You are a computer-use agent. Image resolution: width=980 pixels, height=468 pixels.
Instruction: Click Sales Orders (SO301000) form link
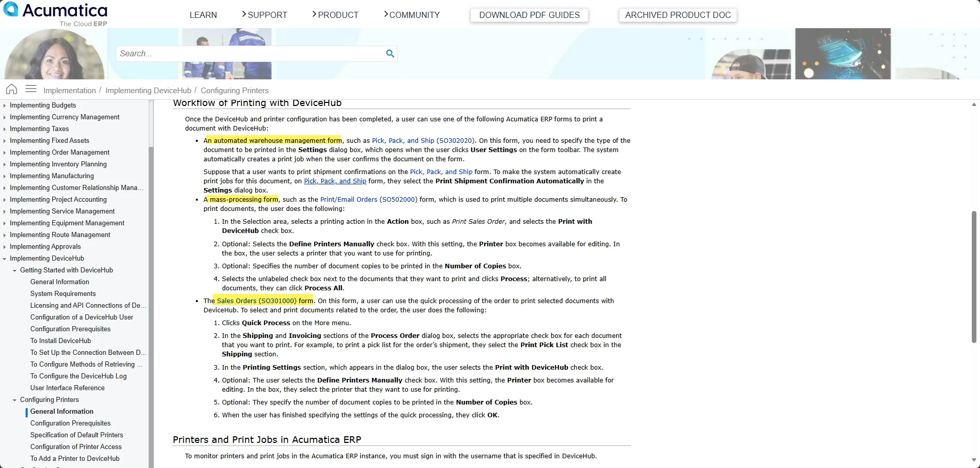point(265,301)
